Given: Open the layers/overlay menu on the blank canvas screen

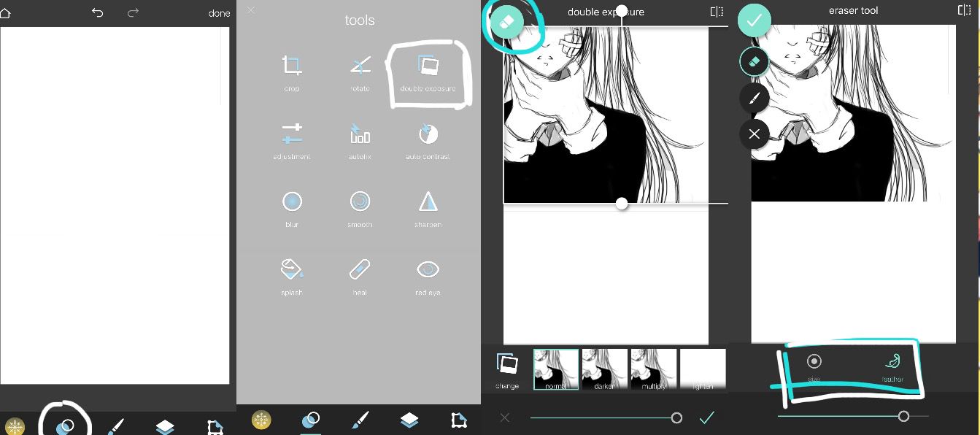Looking at the screenshot, I should (x=165, y=426).
